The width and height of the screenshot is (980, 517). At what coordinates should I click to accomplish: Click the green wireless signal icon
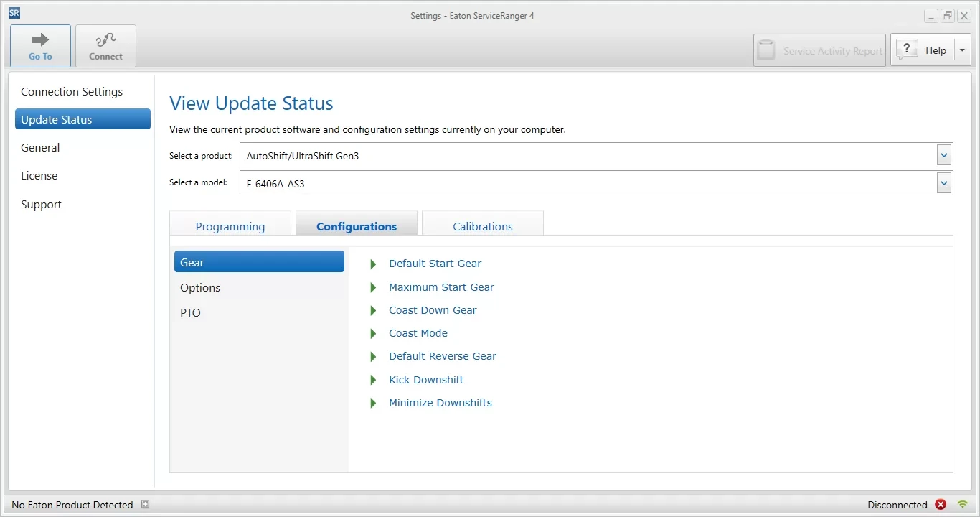pos(963,505)
